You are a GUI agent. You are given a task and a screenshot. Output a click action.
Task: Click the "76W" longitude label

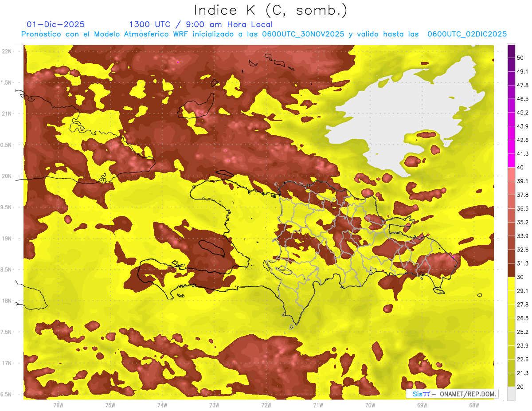(58, 405)
